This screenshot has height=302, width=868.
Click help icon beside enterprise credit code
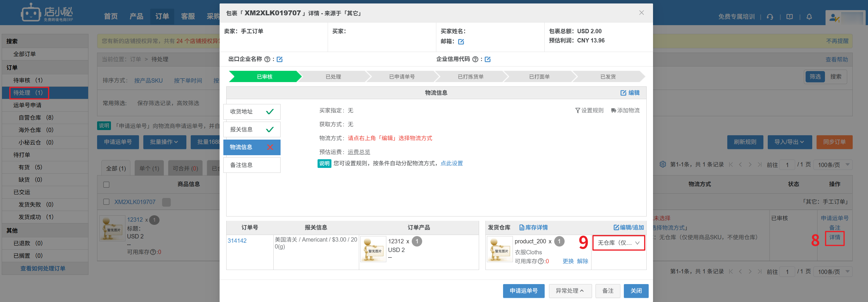(x=475, y=60)
